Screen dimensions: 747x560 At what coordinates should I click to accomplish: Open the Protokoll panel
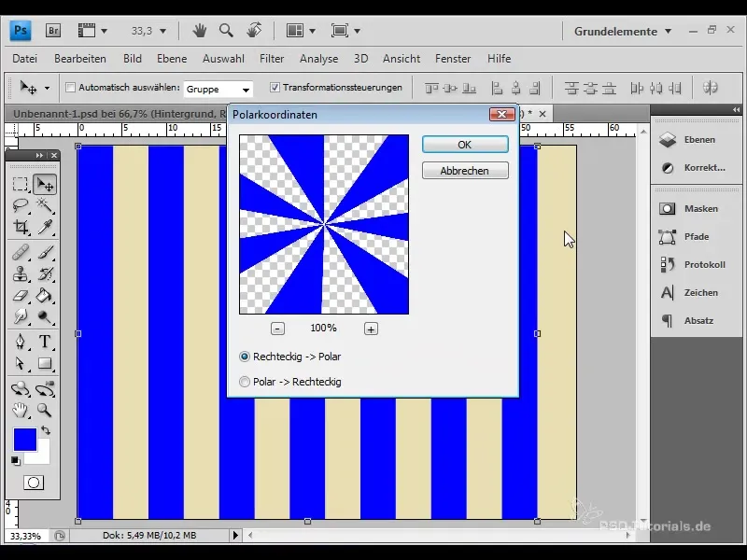click(x=692, y=264)
